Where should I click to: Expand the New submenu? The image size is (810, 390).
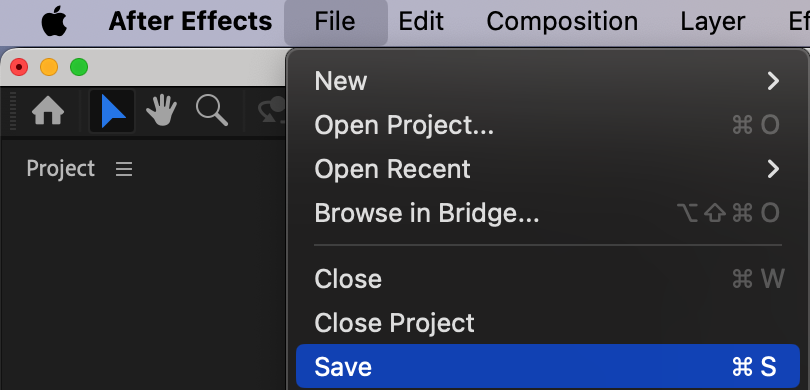coord(548,81)
